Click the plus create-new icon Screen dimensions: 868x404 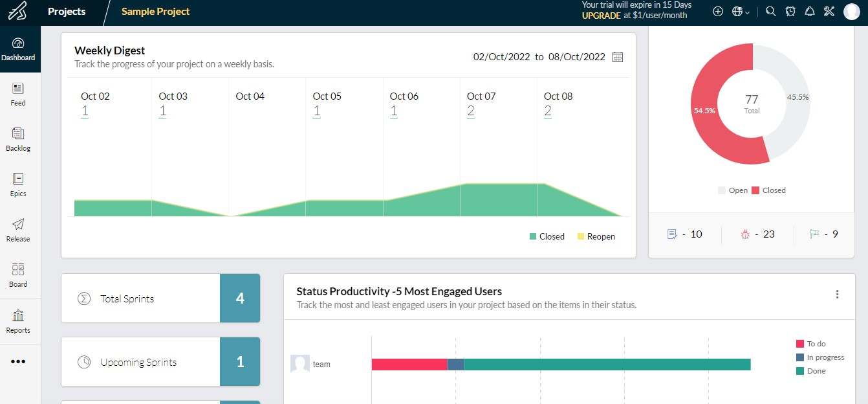click(x=718, y=12)
